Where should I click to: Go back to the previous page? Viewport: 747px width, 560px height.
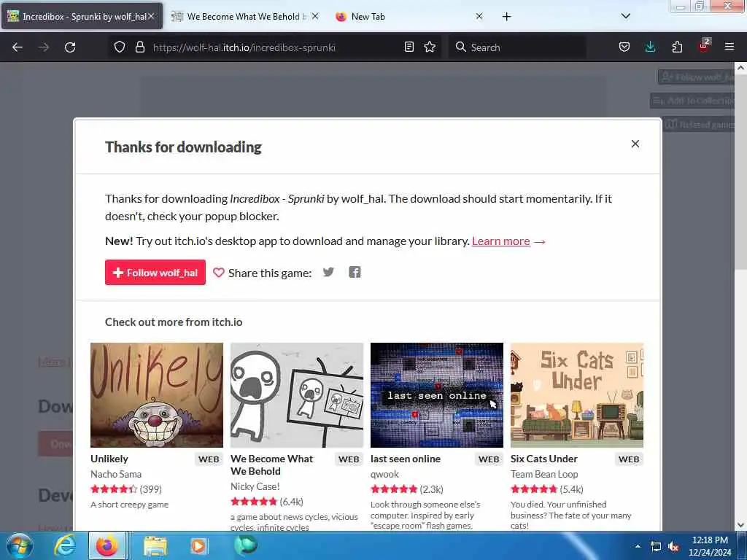pyautogui.click(x=18, y=47)
